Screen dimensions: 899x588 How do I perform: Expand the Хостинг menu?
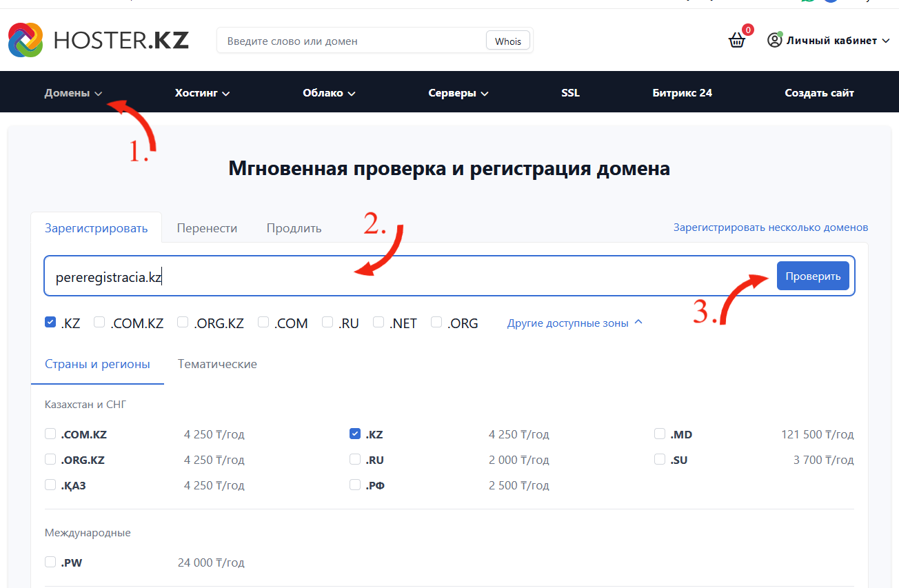click(202, 92)
